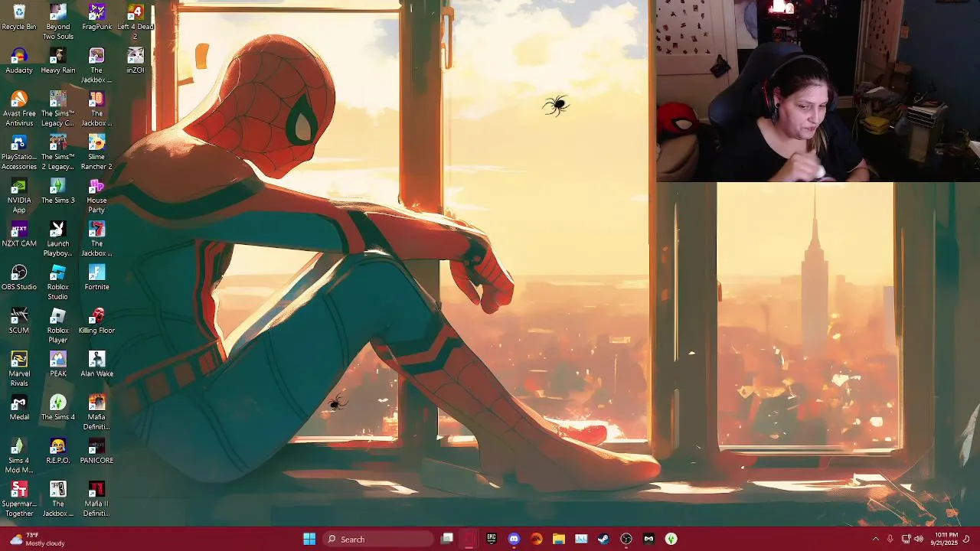Open PlayStation Accessories desktop shortcut

tap(19, 152)
